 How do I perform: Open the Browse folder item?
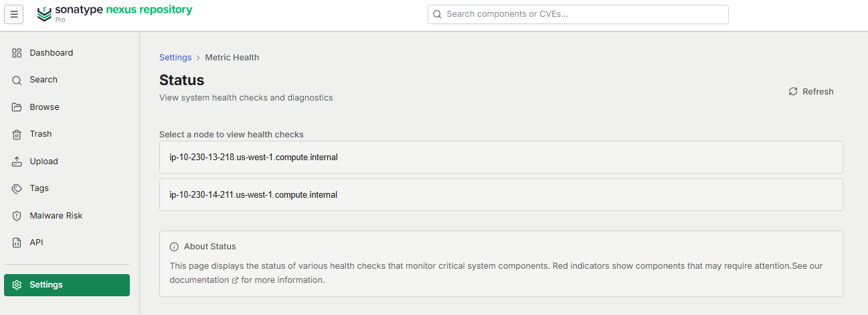67,107
